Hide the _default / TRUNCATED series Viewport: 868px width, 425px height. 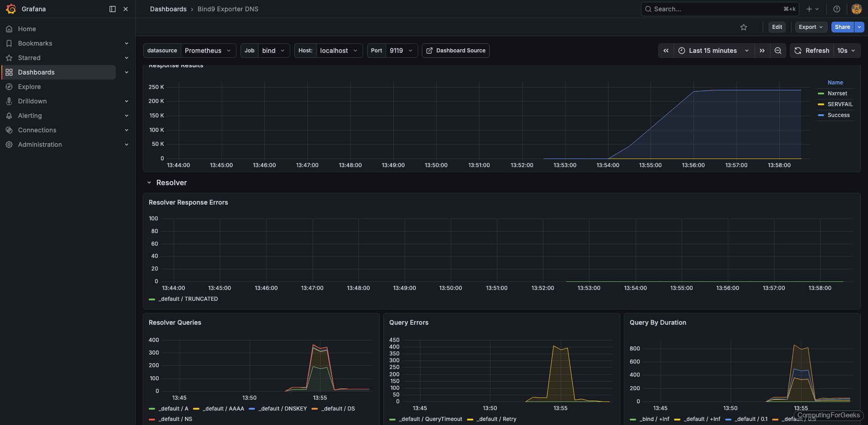pos(189,299)
